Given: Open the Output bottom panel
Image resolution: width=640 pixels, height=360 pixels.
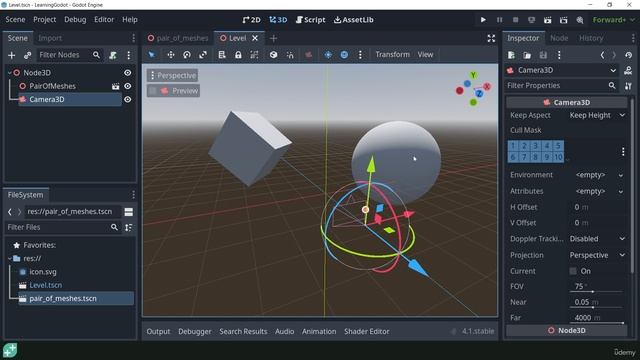Looking at the screenshot, I should [158, 331].
